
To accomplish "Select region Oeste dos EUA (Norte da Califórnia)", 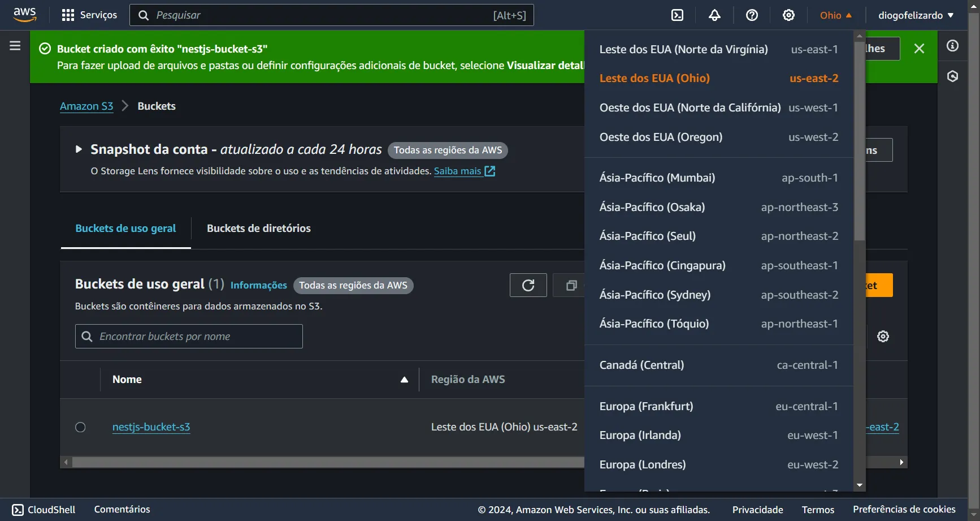I will click(719, 107).
